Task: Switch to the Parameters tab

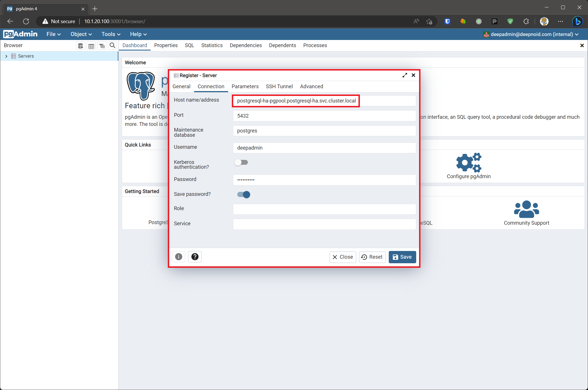Action: click(245, 87)
